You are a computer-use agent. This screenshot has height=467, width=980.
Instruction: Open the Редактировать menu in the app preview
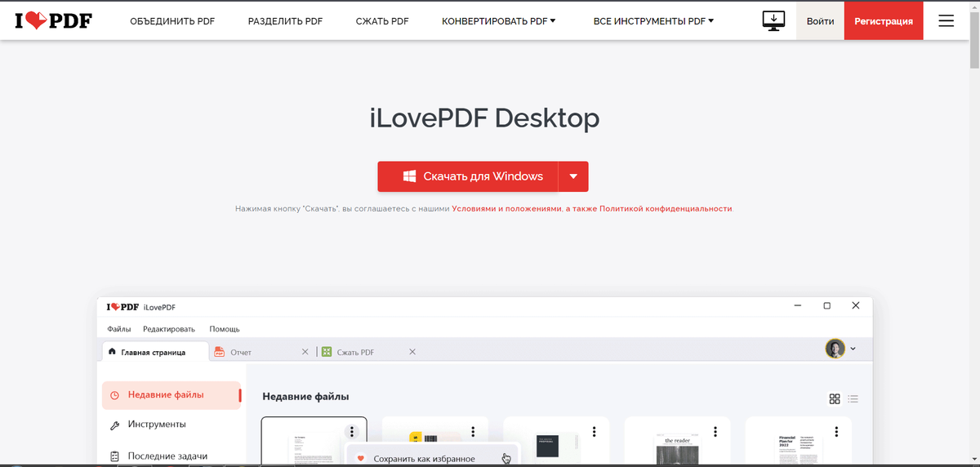point(169,329)
